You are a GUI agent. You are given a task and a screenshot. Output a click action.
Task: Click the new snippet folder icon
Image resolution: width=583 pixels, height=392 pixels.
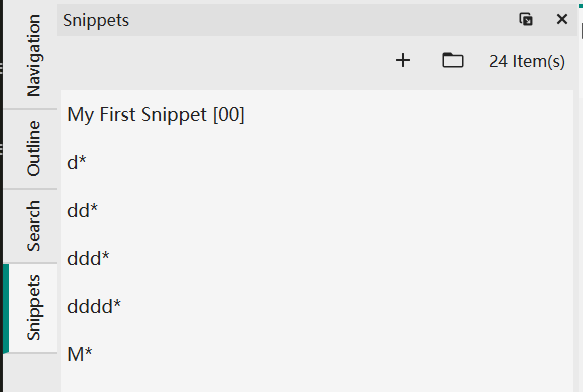click(452, 60)
